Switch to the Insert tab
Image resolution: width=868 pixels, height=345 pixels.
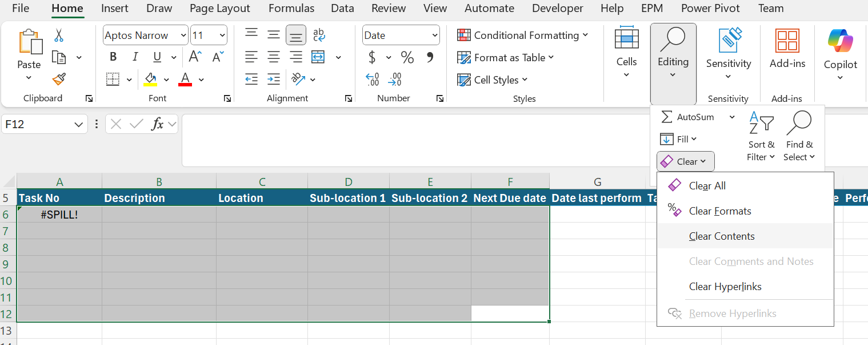coord(114,8)
